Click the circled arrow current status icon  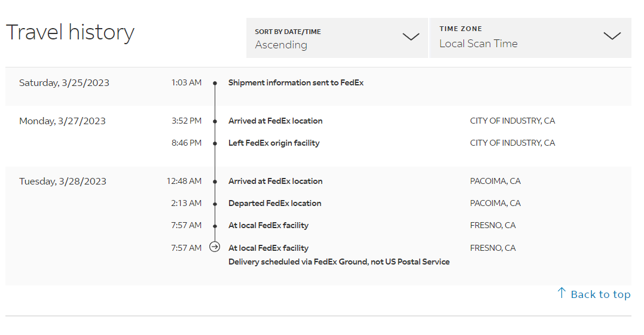[x=215, y=247]
